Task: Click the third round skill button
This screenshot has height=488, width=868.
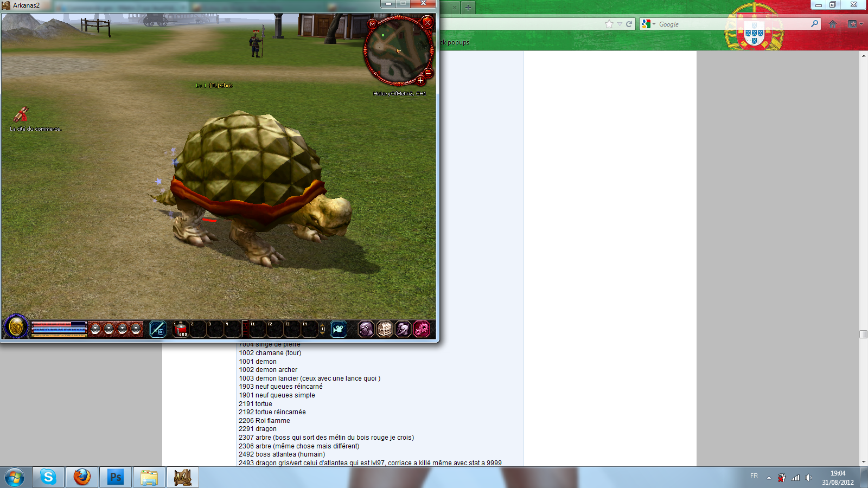Action: tap(122, 329)
